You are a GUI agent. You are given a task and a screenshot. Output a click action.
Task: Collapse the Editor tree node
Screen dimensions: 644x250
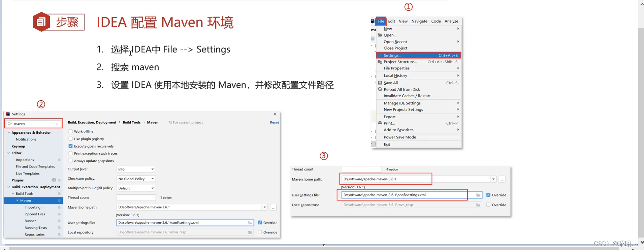[x=9, y=153]
